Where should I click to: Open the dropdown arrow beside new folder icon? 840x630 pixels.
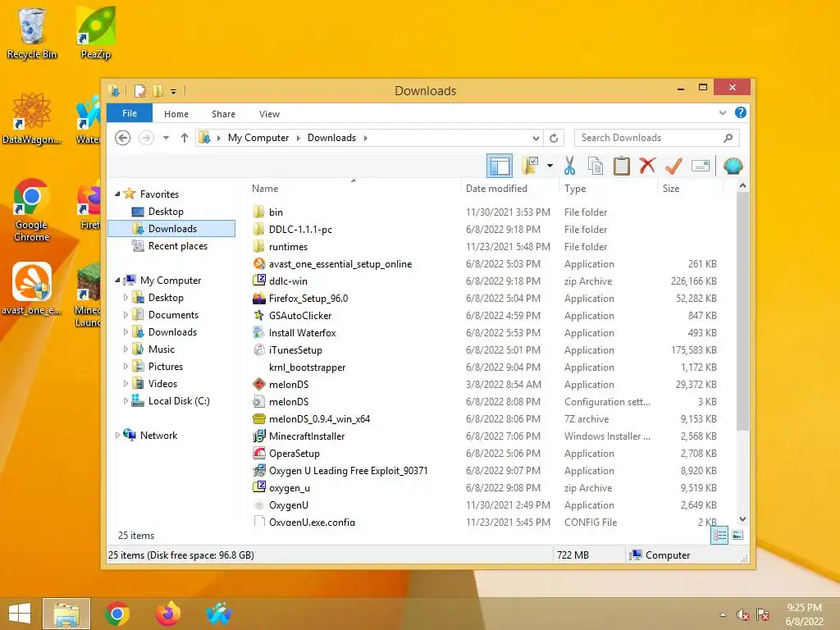pyautogui.click(x=550, y=166)
